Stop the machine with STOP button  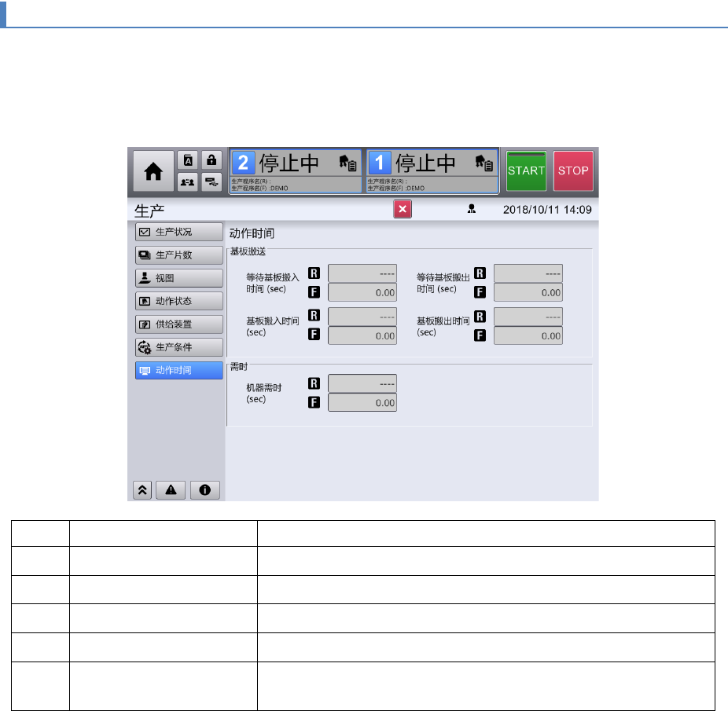[x=573, y=170]
